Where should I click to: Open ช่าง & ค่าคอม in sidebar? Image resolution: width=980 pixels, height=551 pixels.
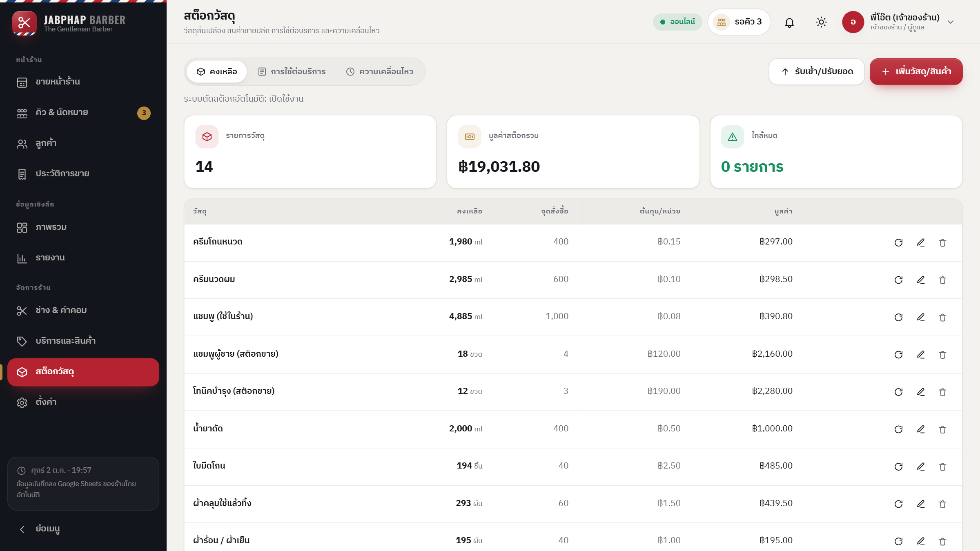tap(83, 311)
